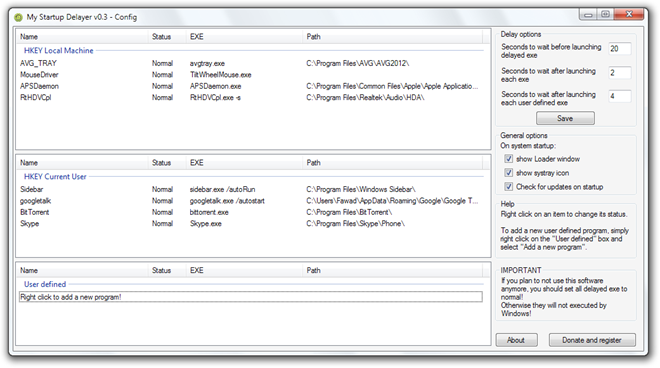Toggle the show Loader window checkbox

tap(508, 159)
